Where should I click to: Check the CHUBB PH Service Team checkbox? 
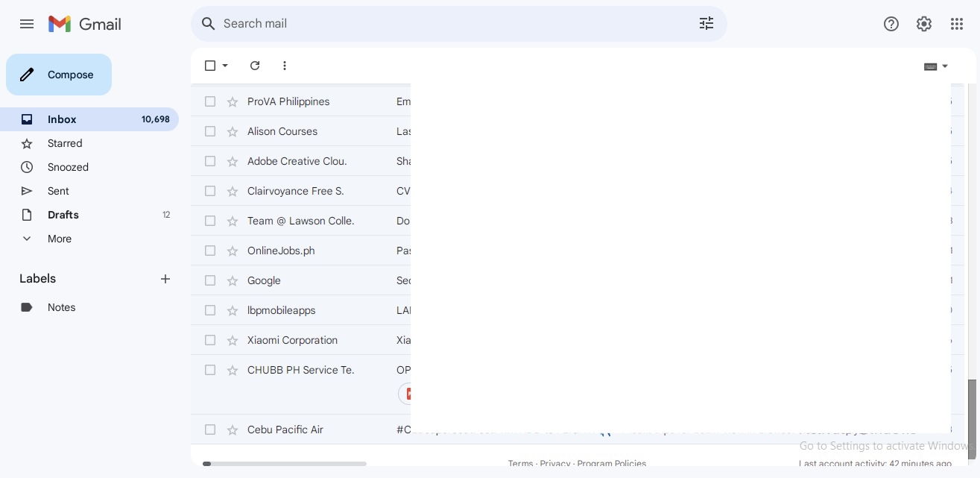tap(210, 370)
